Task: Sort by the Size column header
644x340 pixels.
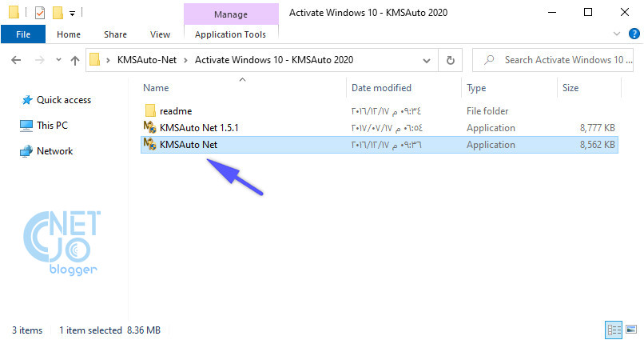Action: click(x=570, y=88)
